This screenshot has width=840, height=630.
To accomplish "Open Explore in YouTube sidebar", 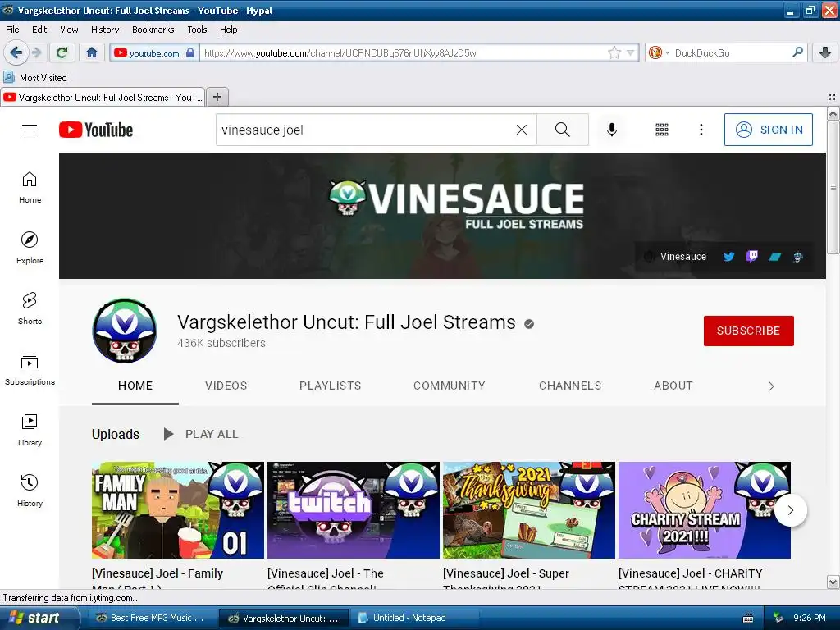I will [x=30, y=248].
